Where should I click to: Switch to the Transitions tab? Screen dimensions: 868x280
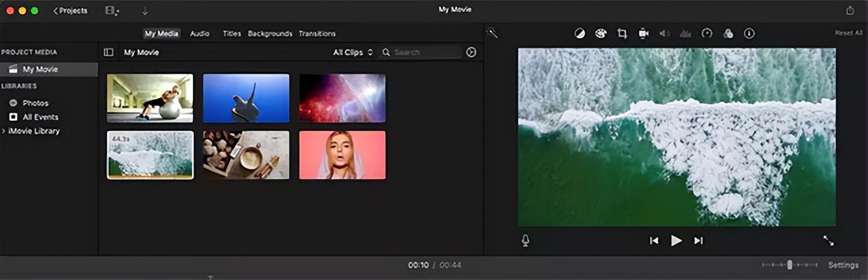[317, 33]
